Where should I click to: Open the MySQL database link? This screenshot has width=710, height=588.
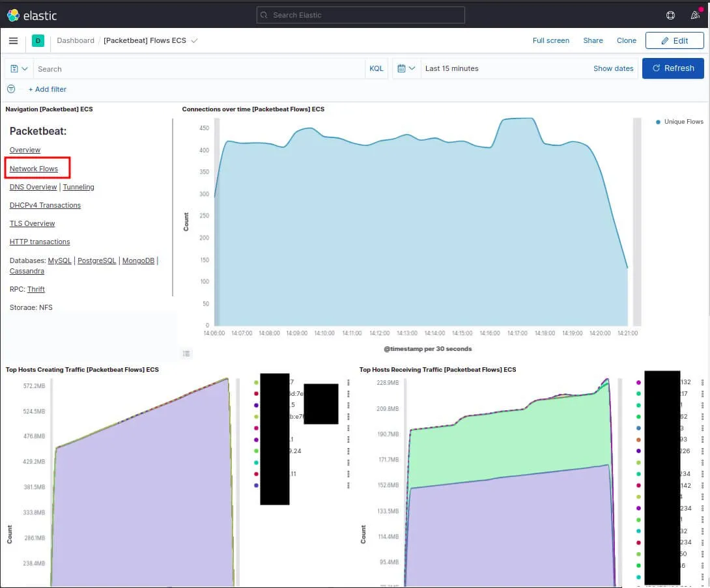coord(60,260)
